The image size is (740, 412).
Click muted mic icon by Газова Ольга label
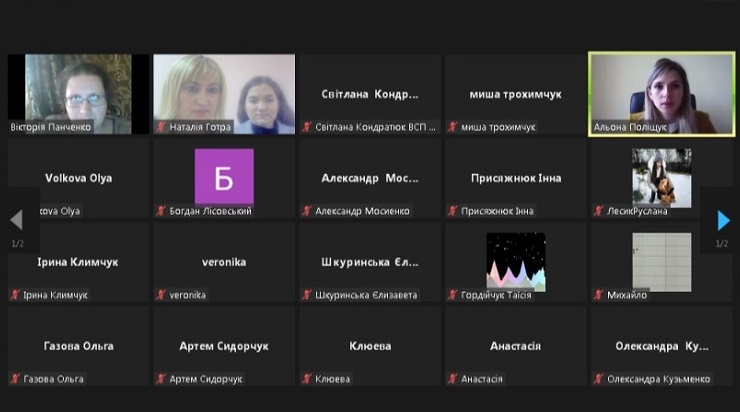(15, 379)
